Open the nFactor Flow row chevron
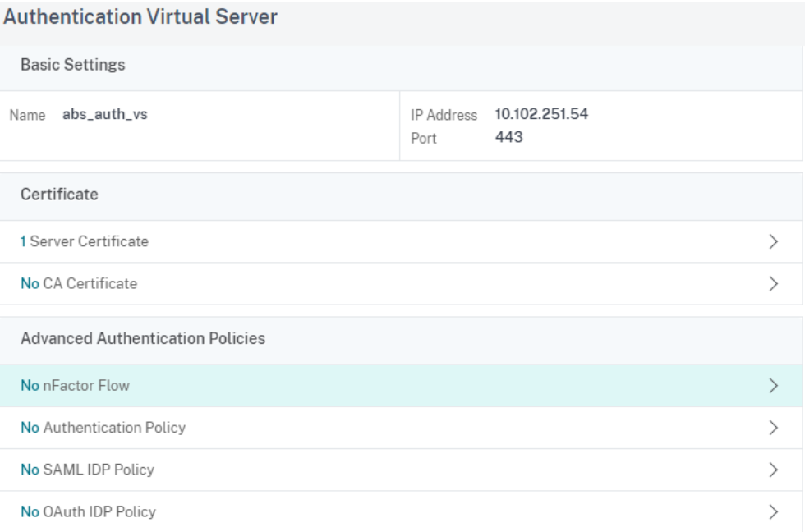Screen dimensions: 805x532 pyautogui.click(x=773, y=386)
